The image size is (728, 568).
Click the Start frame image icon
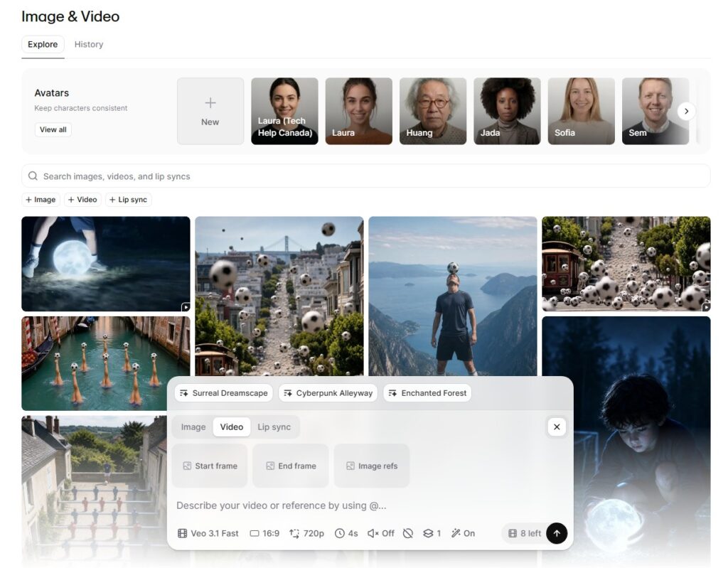187,466
